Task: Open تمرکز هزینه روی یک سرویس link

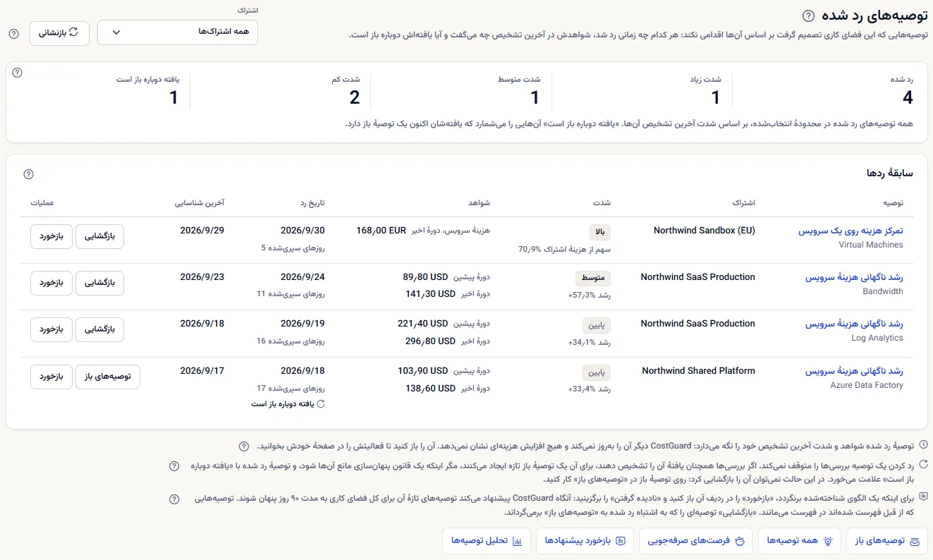Action: 850,231
